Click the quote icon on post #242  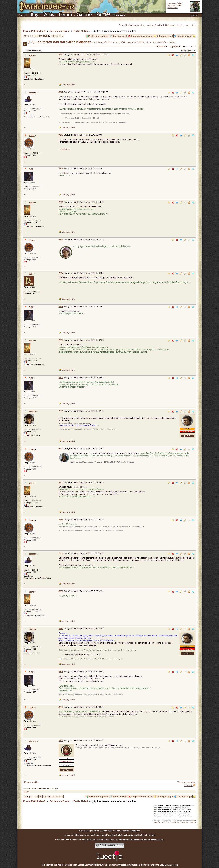click(168, 93)
